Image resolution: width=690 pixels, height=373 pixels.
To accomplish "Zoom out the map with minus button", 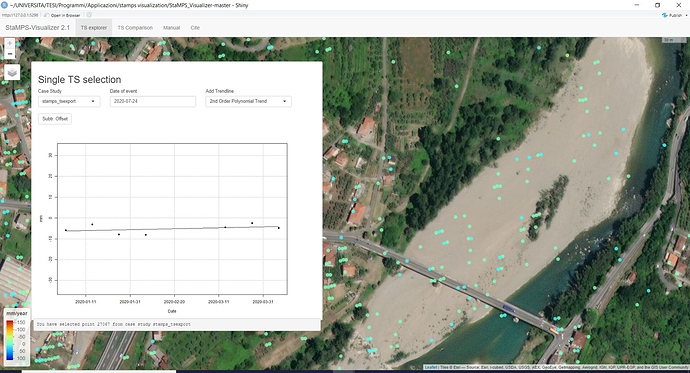I will click(x=10, y=54).
